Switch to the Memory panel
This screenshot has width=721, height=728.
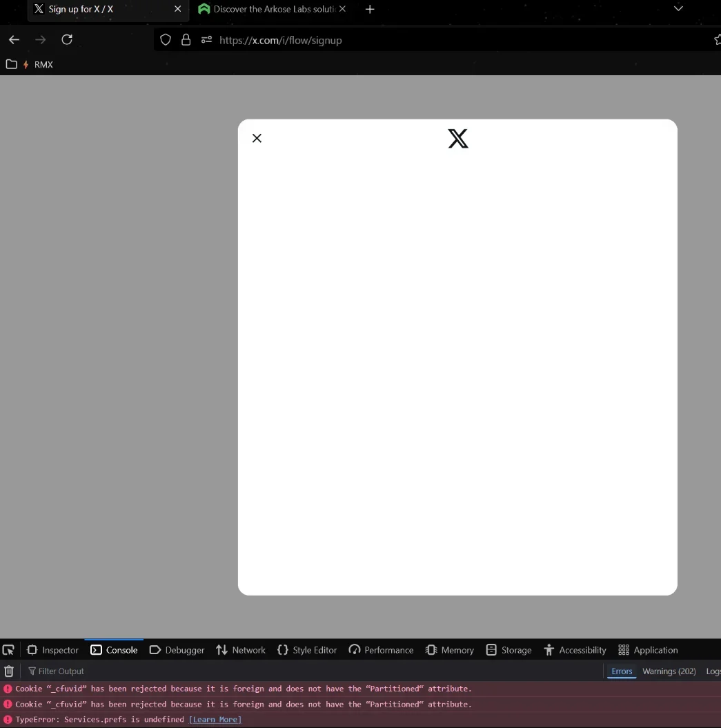point(450,650)
